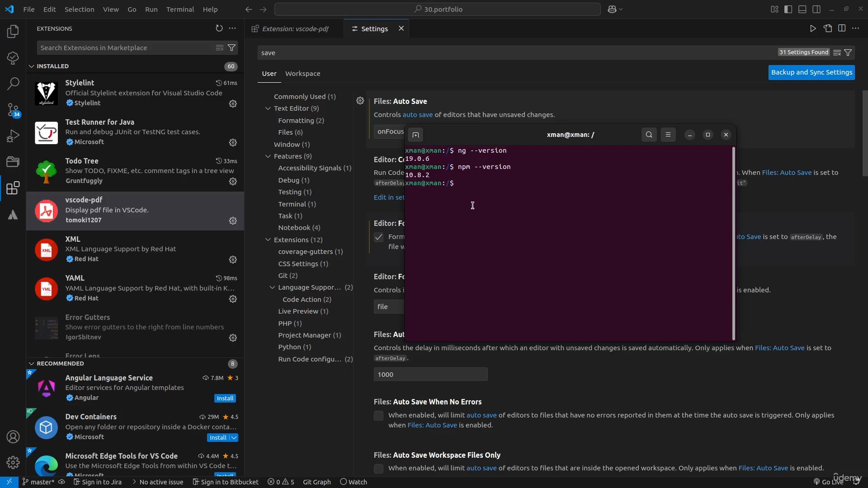Collapse the RECOMMENDED extensions section
The width and height of the screenshot is (868, 488).
tap(31, 363)
